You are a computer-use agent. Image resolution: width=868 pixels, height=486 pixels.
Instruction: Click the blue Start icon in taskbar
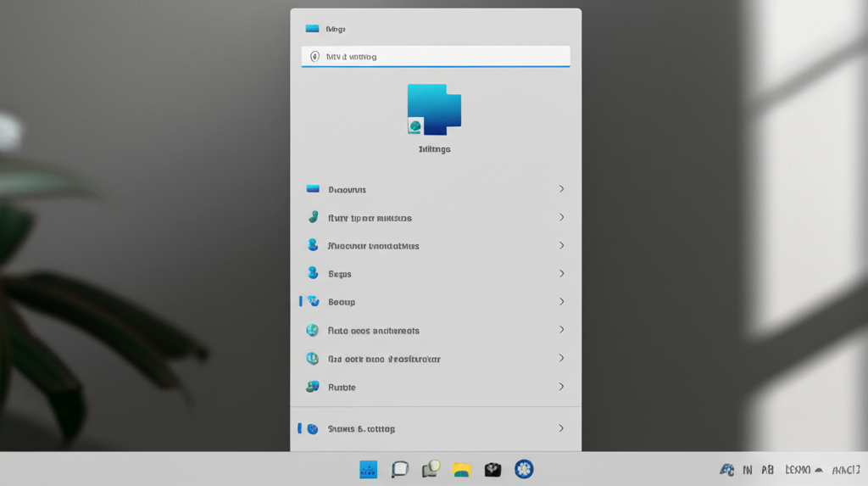coord(368,469)
